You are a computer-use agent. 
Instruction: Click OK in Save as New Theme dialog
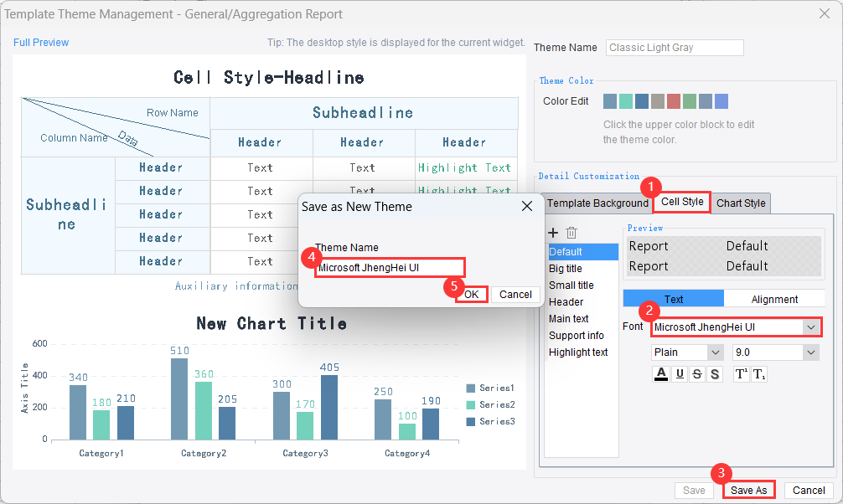472,295
